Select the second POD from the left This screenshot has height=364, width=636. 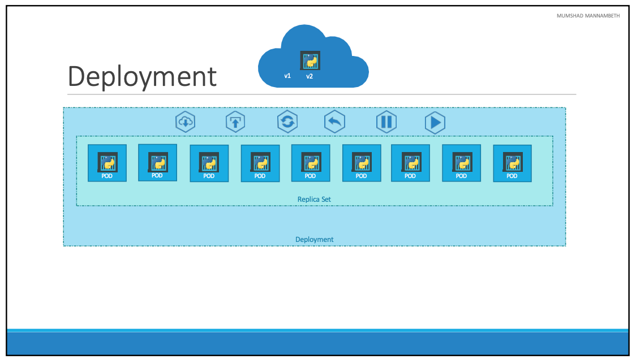tap(157, 163)
